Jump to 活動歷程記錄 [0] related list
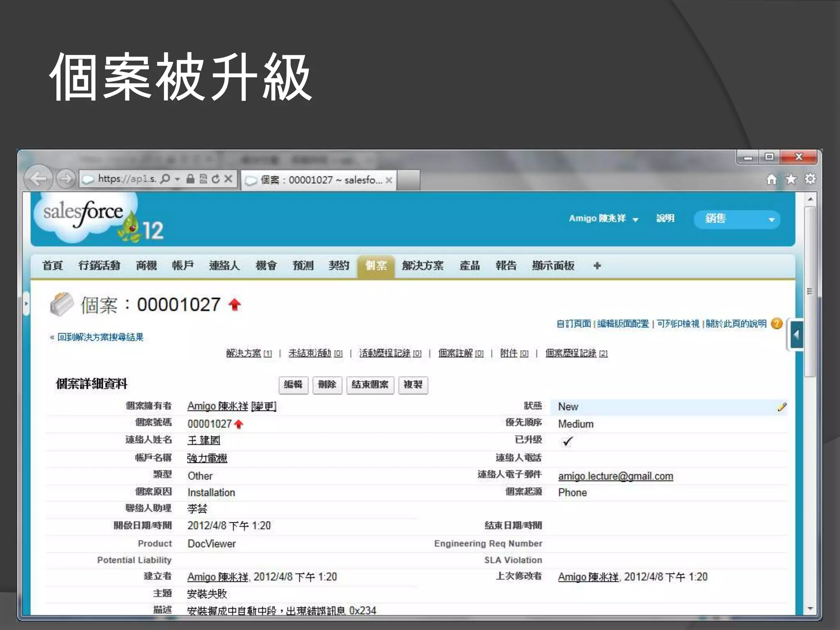 390,353
